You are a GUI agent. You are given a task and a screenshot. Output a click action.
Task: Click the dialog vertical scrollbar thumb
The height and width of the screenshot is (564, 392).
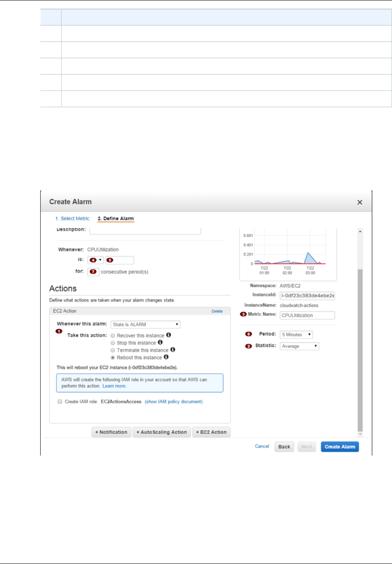(x=360, y=350)
